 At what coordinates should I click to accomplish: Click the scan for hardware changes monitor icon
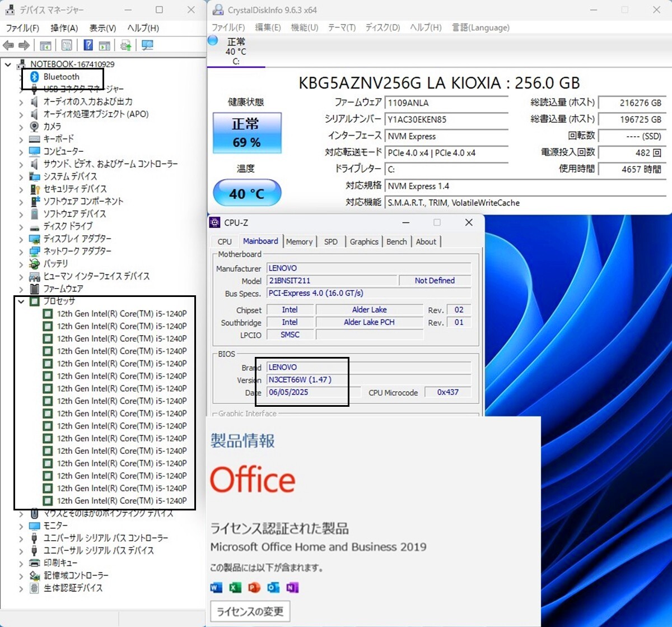147,46
